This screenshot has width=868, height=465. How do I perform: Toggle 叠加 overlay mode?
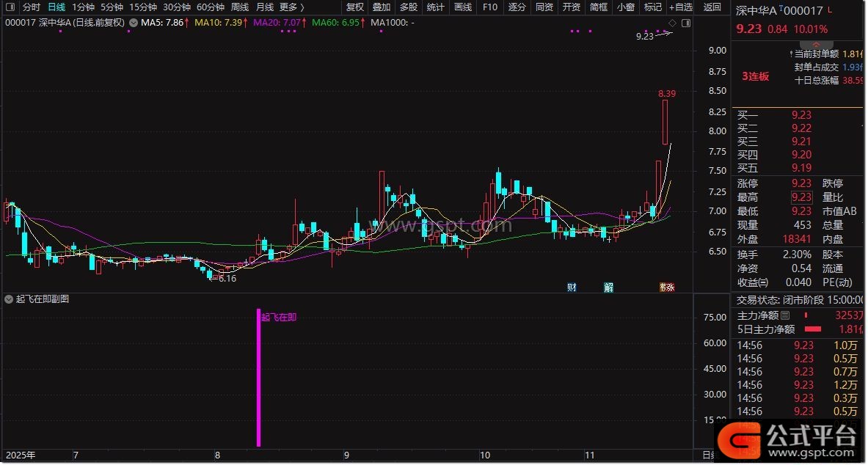[x=382, y=7]
